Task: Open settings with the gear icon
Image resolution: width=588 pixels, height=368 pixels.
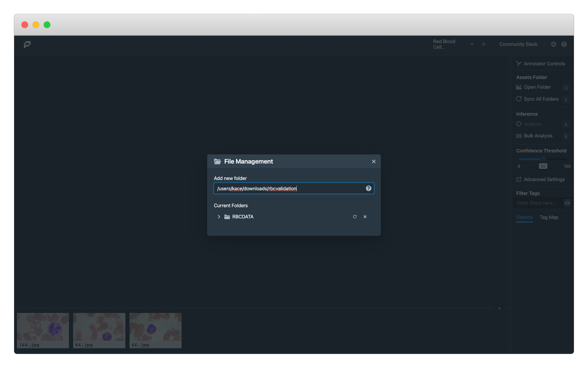Action: pos(554,44)
